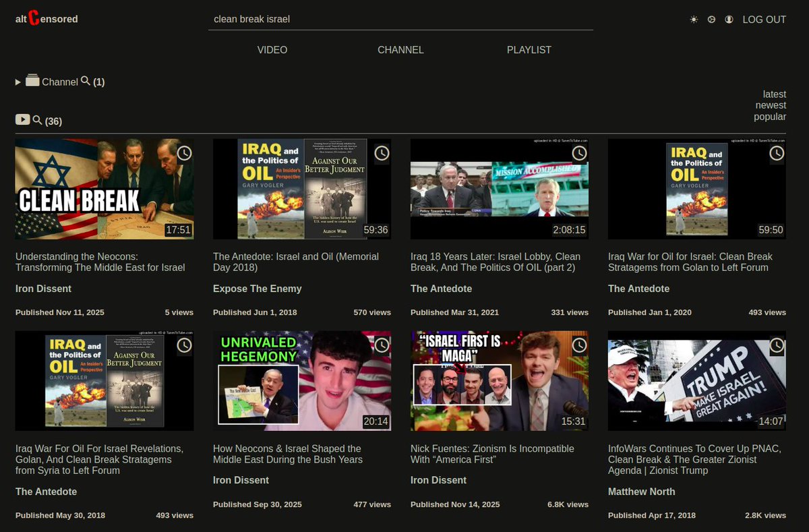Click 'Published Apr 17, 2018' text
Image resolution: width=809 pixels, height=532 pixels.
pyautogui.click(x=652, y=515)
